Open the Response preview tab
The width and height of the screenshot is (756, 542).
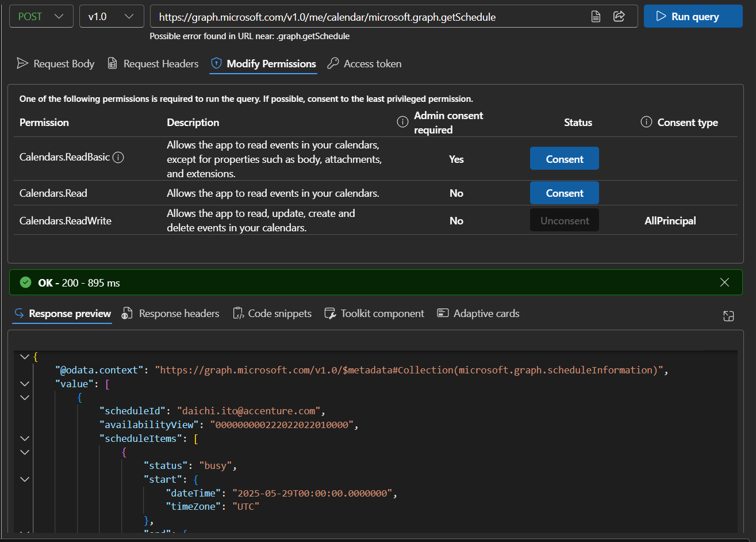click(x=62, y=314)
